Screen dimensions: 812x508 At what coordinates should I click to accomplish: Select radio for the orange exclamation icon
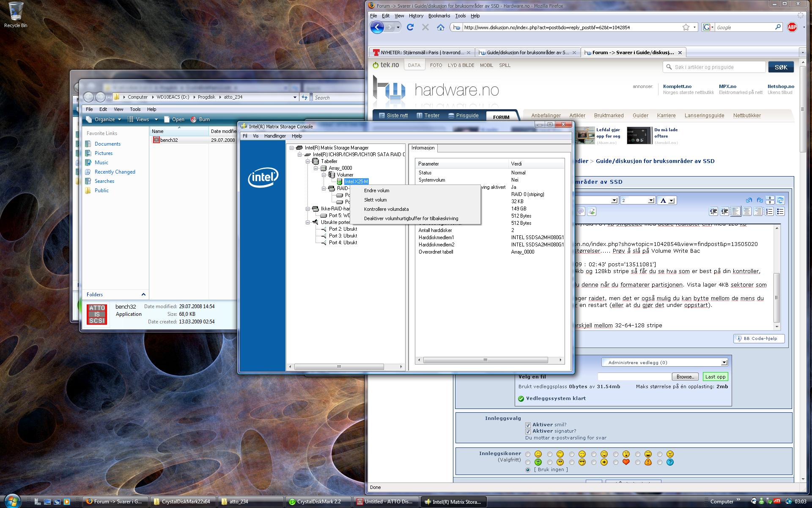638,463
